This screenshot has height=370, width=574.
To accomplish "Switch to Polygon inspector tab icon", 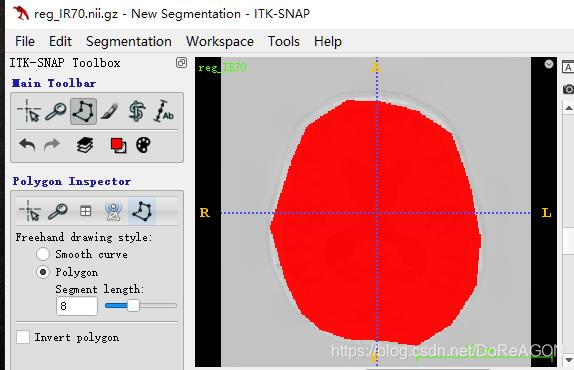I will click(x=142, y=211).
